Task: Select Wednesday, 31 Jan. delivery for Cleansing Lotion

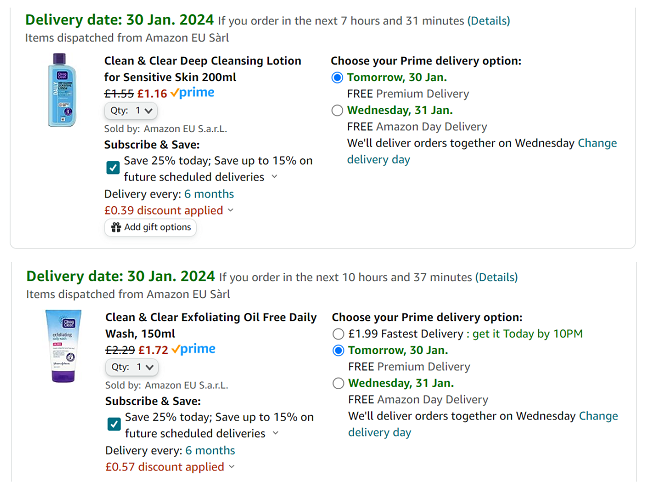Action: pyautogui.click(x=337, y=111)
